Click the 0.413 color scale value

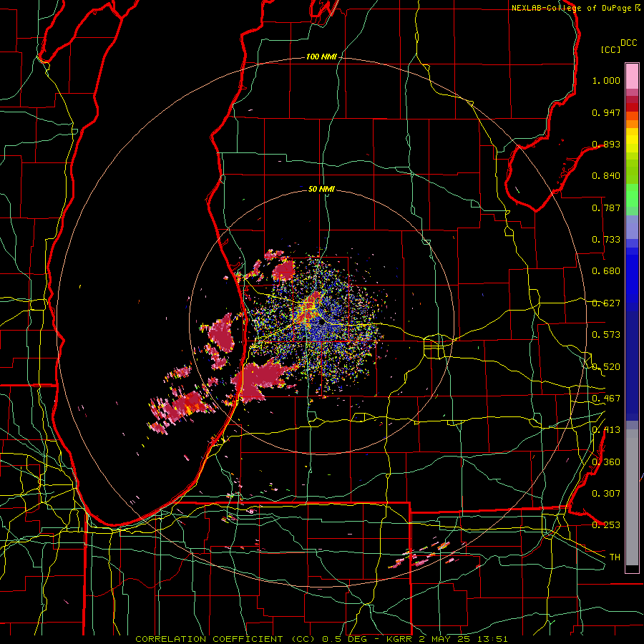[606, 430]
